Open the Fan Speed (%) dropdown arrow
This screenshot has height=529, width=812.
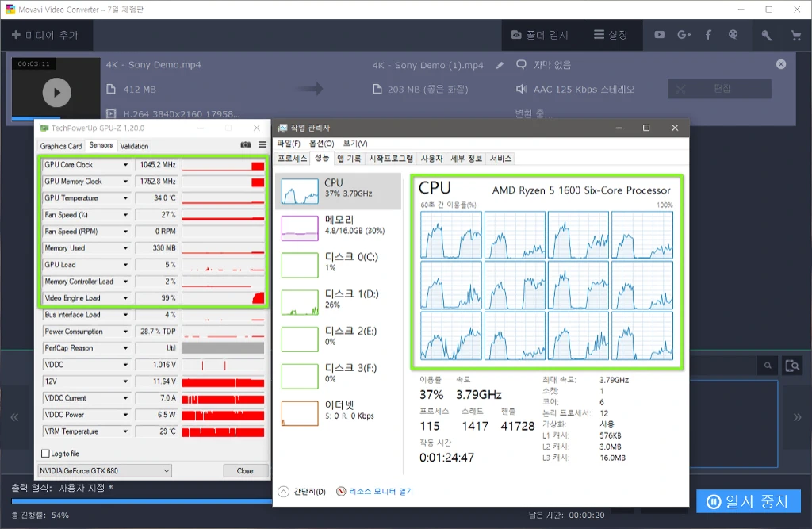125,214
